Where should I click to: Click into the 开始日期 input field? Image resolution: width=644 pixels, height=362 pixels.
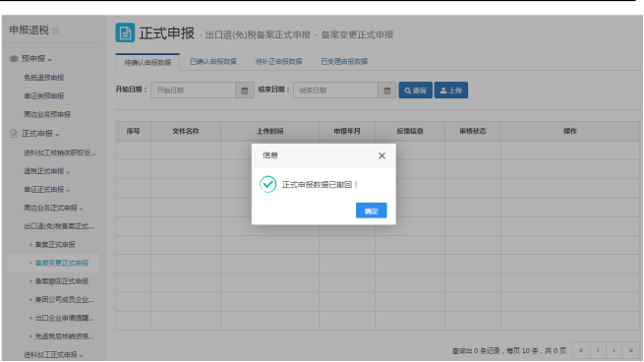tap(194, 90)
